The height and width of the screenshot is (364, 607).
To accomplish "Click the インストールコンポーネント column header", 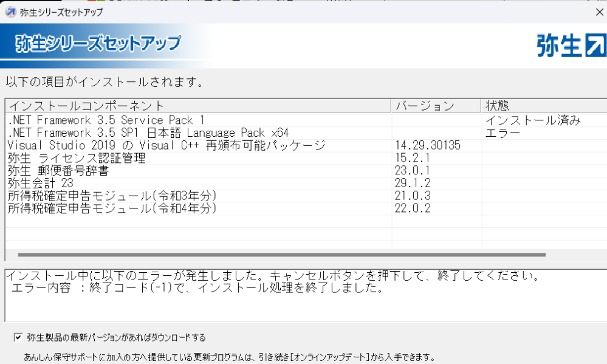I will click(x=198, y=106).
